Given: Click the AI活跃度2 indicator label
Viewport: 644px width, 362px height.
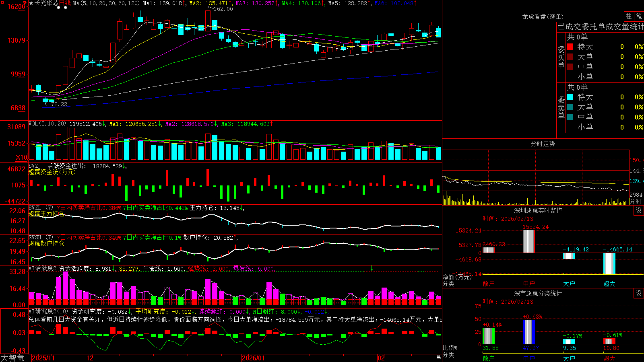Looking at the screenshot, I should pyautogui.click(x=42, y=268).
